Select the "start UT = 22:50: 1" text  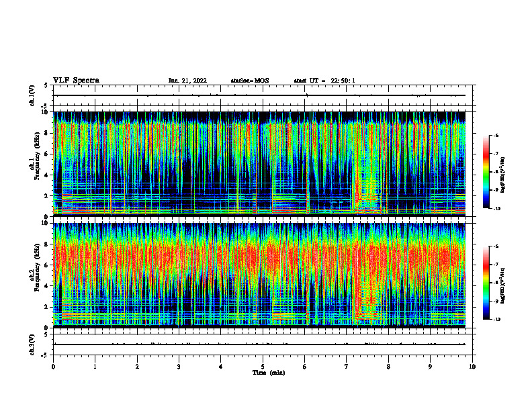324,81
